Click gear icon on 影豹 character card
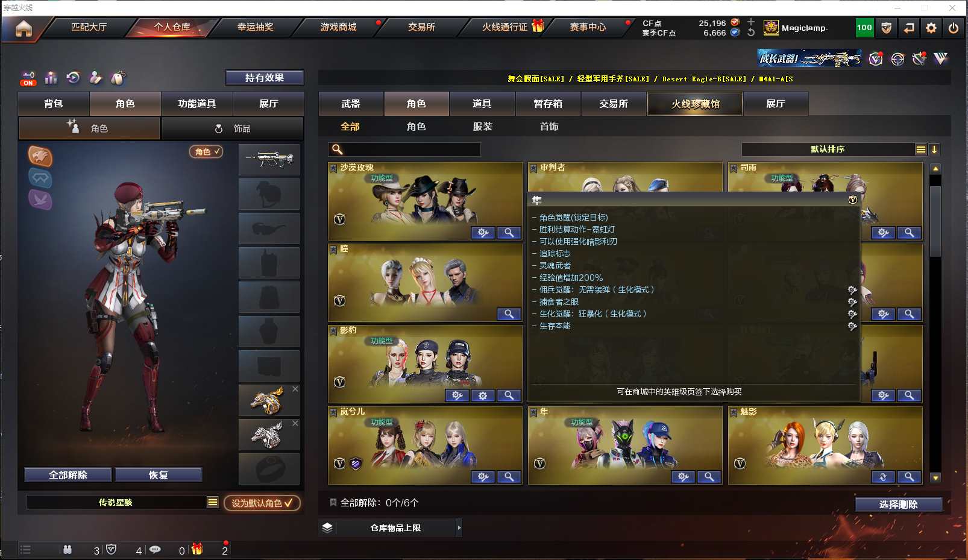 click(x=483, y=395)
